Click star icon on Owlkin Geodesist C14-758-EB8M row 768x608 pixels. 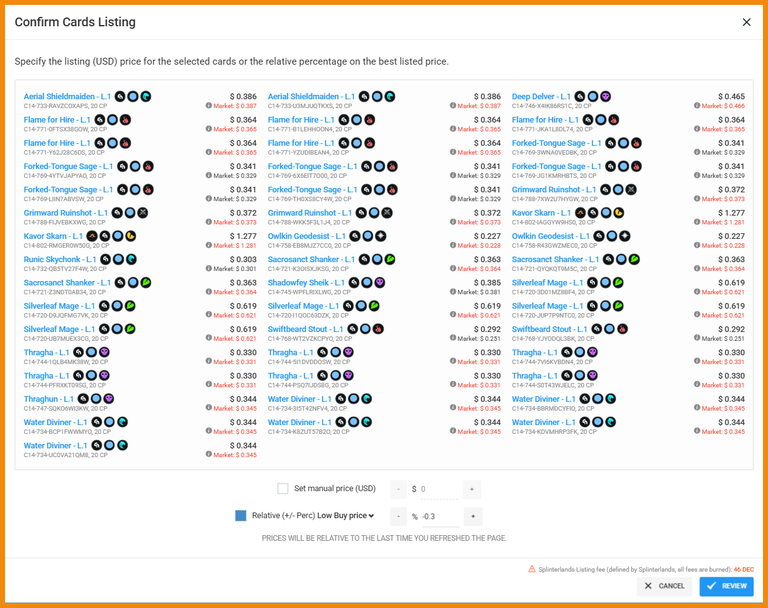click(381, 236)
